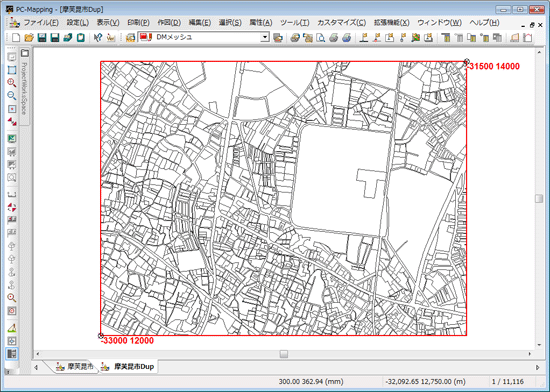Click the 1 / 11,116 scale status entry
550x392 pixels.
pos(508,381)
